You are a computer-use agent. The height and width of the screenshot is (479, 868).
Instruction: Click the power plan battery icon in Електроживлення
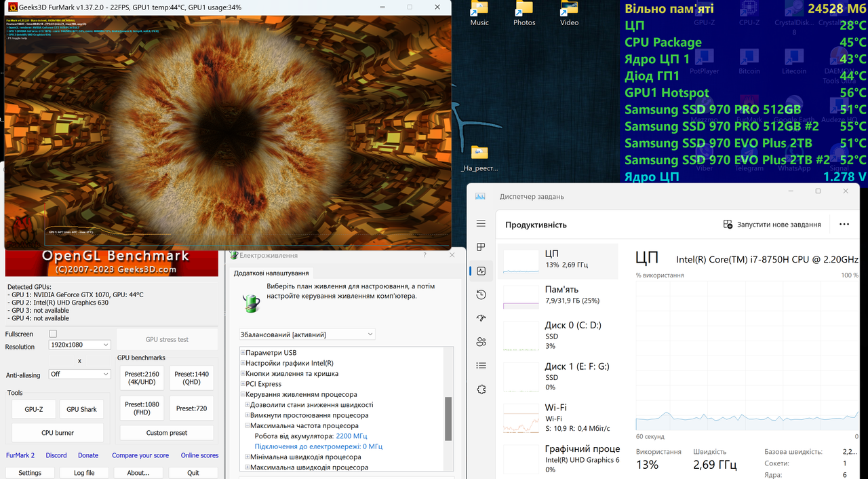coord(252,302)
